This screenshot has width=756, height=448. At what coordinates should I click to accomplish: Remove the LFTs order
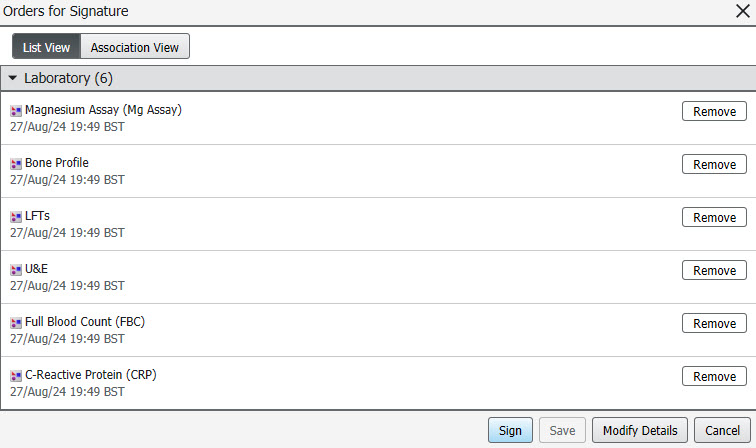714,217
